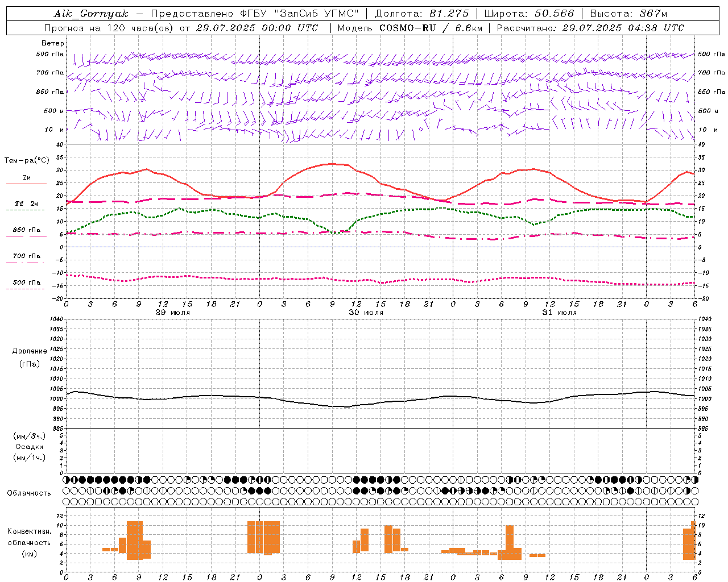The height and width of the screenshot is (582, 728).
Task: Click the 'Модель COSMO-RU / 6.6км' label
Action: [409, 28]
